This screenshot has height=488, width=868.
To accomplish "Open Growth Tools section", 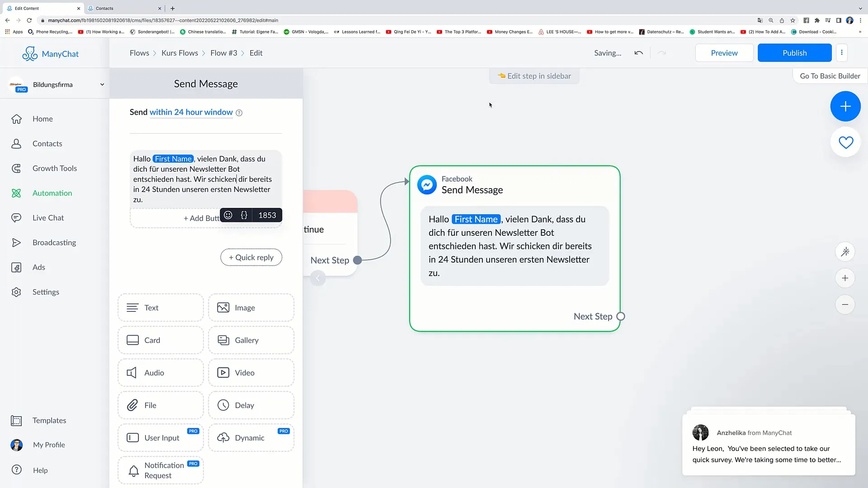I will pos(54,169).
